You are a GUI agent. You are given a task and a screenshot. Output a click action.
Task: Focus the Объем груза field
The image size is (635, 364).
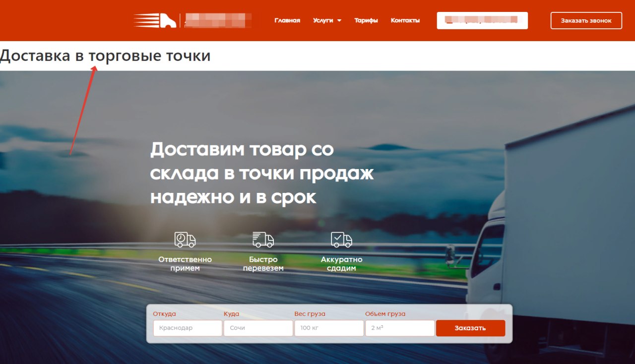coord(400,328)
